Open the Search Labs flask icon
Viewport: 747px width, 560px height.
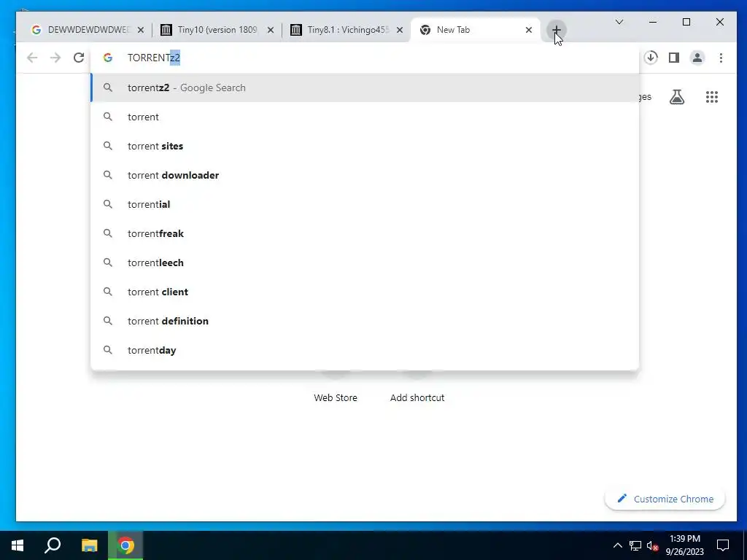pos(676,97)
